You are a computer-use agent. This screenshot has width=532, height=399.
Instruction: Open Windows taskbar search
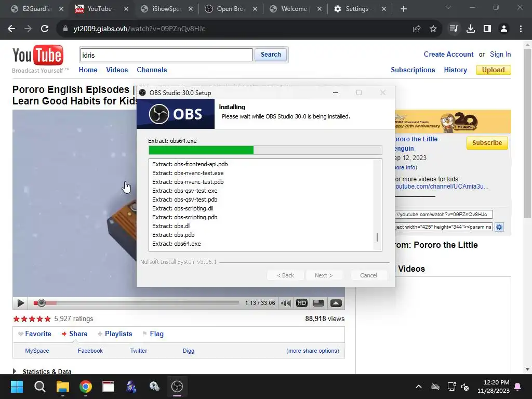tap(39, 387)
